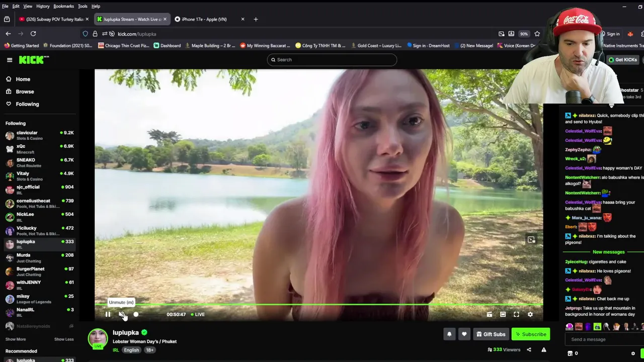Collapse following list with Show Less
644x362 pixels.
(64, 339)
